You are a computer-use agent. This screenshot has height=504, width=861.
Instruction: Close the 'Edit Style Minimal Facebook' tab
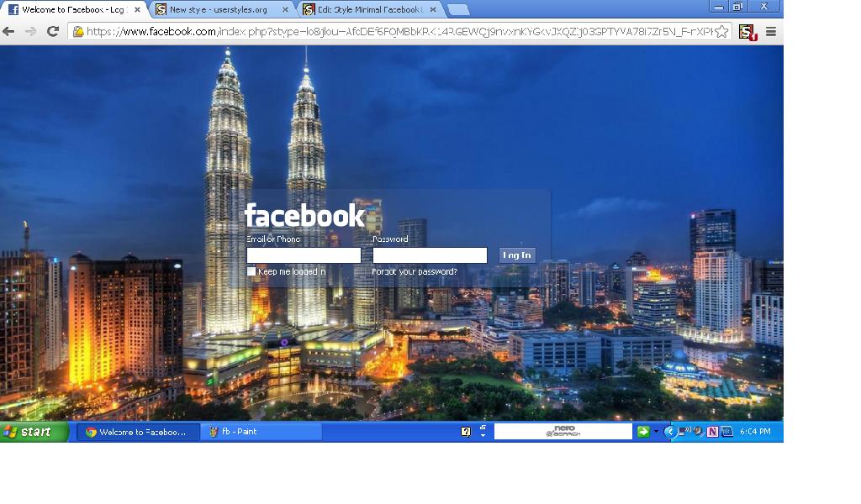433,10
